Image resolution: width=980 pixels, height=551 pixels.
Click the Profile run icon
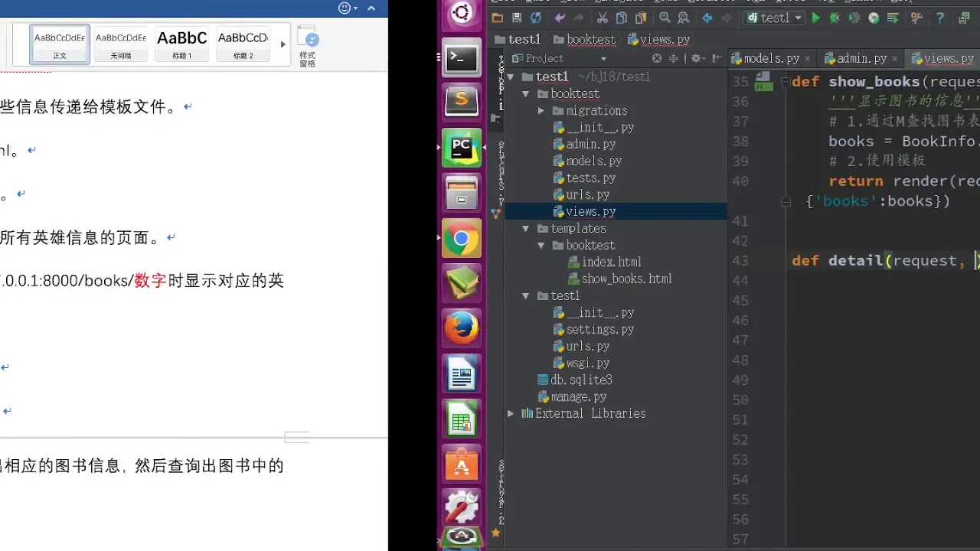[873, 18]
